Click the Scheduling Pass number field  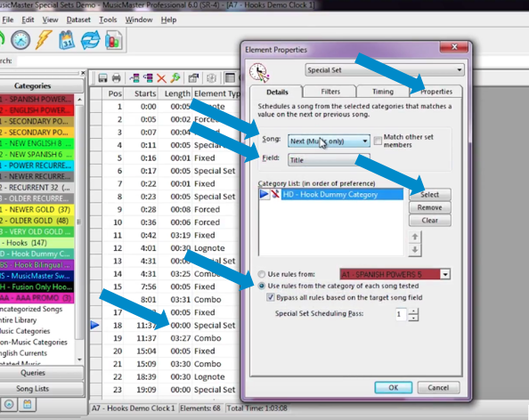click(401, 314)
